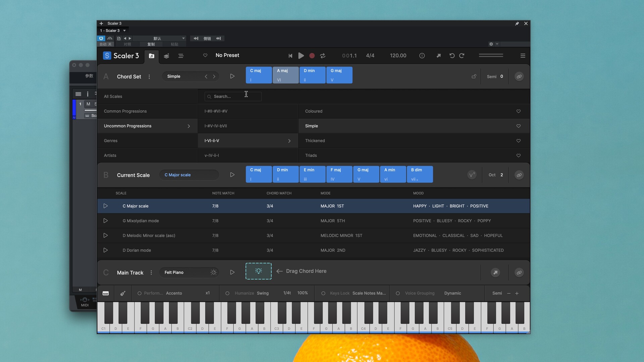This screenshot has height=362, width=644.
Task: Toggle the Chord Set lock icon
Action: point(474,76)
